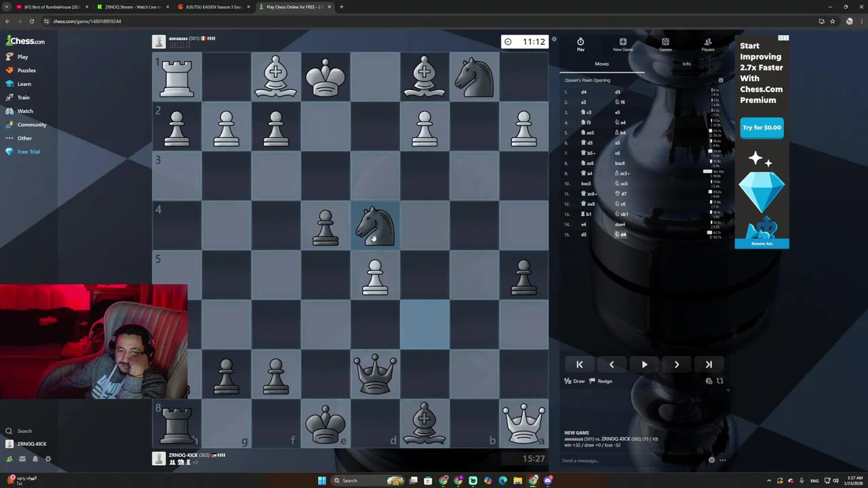Viewport: 868px width, 488px height.
Task: Offer a Draw
Action: click(x=574, y=381)
